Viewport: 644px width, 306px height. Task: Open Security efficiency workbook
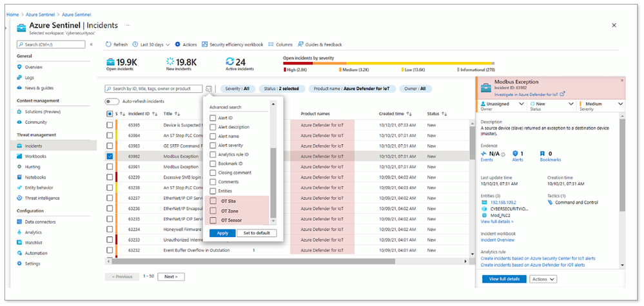pos(233,44)
